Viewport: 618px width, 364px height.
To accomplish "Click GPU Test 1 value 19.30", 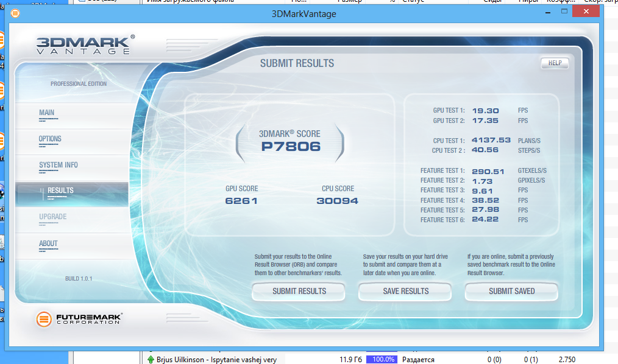I will [485, 111].
